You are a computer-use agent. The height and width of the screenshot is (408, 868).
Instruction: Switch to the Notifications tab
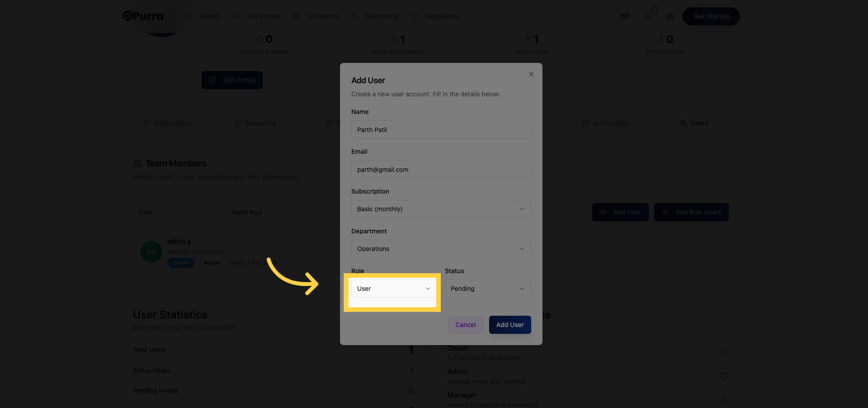(167, 123)
